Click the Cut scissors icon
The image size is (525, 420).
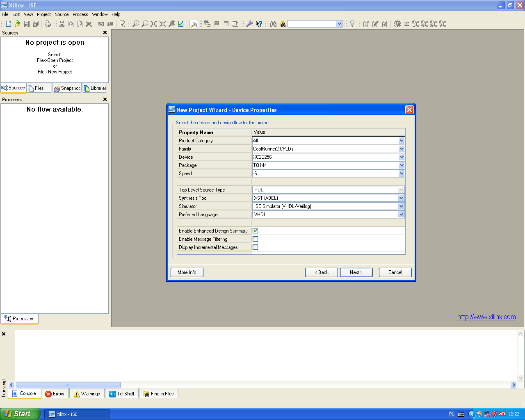[x=62, y=24]
